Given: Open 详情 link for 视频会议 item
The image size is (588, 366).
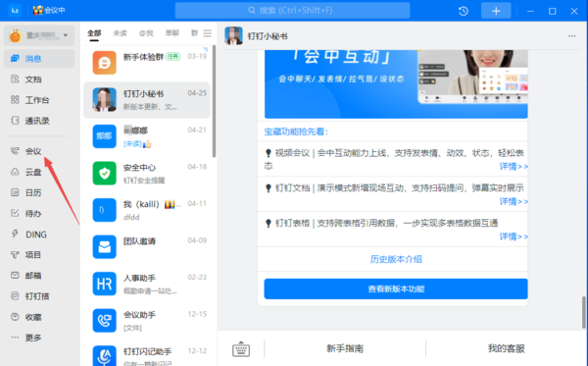Looking at the screenshot, I should [514, 166].
